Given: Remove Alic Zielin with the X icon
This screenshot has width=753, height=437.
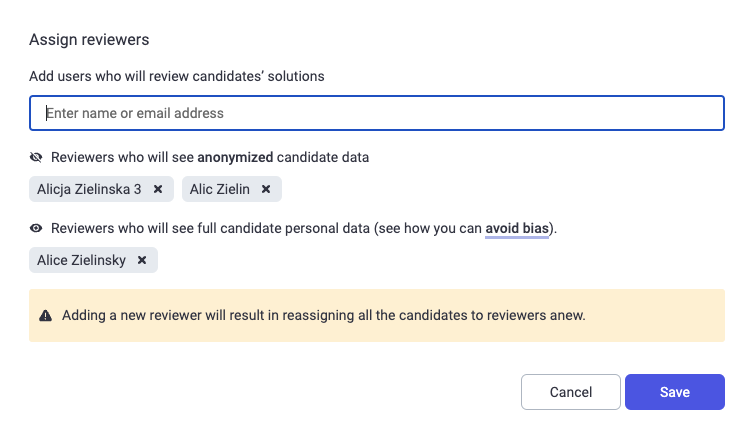Looking at the screenshot, I should pyautogui.click(x=266, y=189).
